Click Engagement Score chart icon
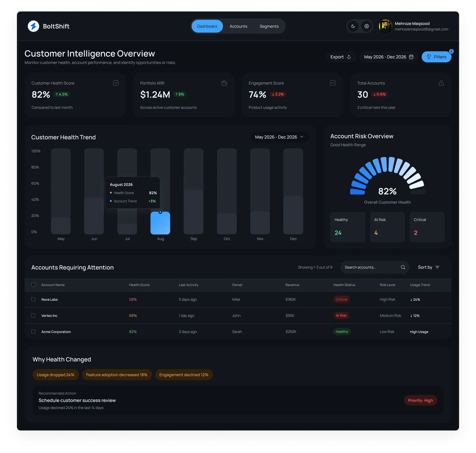Screen dimensions: 476x453 pyautogui.click(x=333, y=83)
